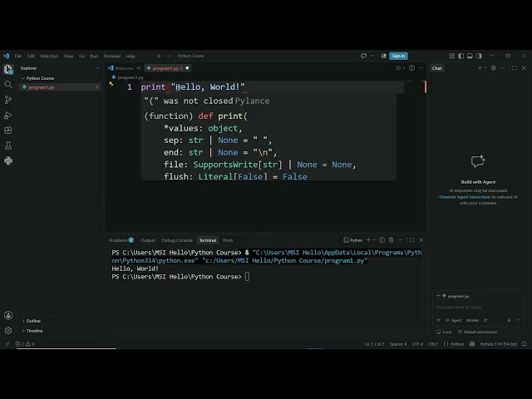532x399 pixels.
Task: Click Spaces: 4 indentation setting
Action: 398,343
